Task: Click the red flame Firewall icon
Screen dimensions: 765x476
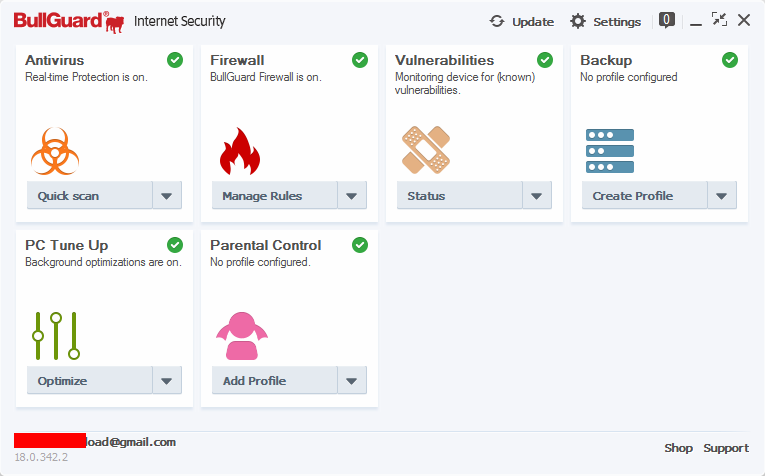Action: point(240,151)
